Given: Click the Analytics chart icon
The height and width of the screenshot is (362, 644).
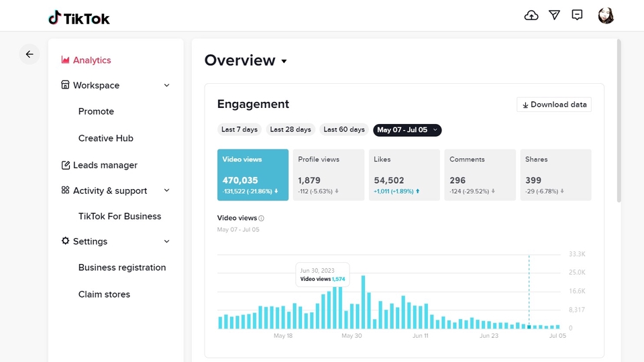Looking at the screenshot, I should click(x=65, y=60).
